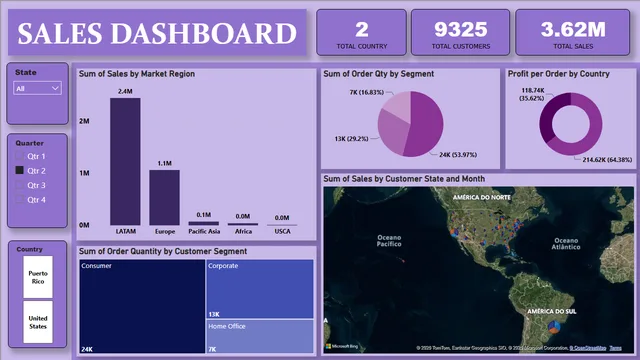Click the Europe bar in sales chart

pos(164,198)
